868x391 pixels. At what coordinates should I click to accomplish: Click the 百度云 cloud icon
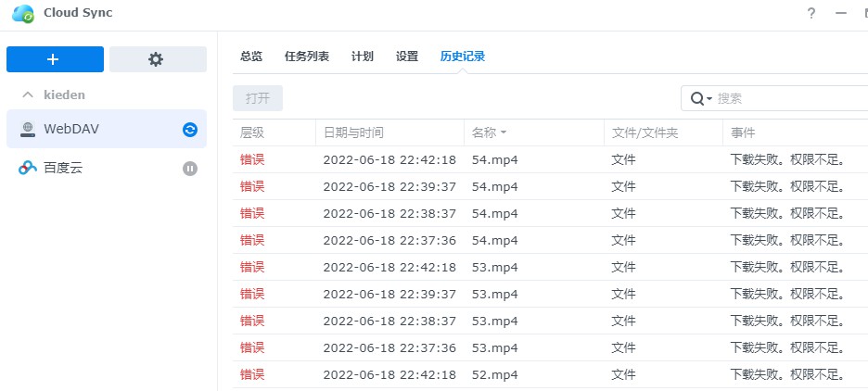[x=28, y=168]
